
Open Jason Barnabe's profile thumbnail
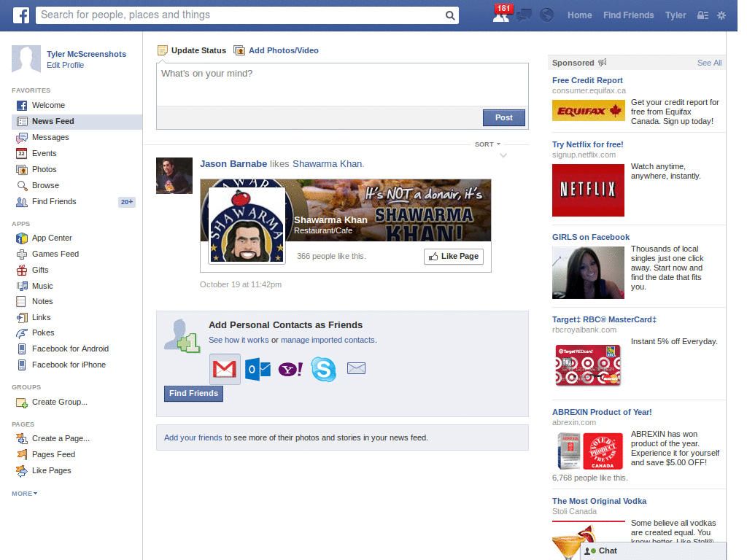coord(174,176)
